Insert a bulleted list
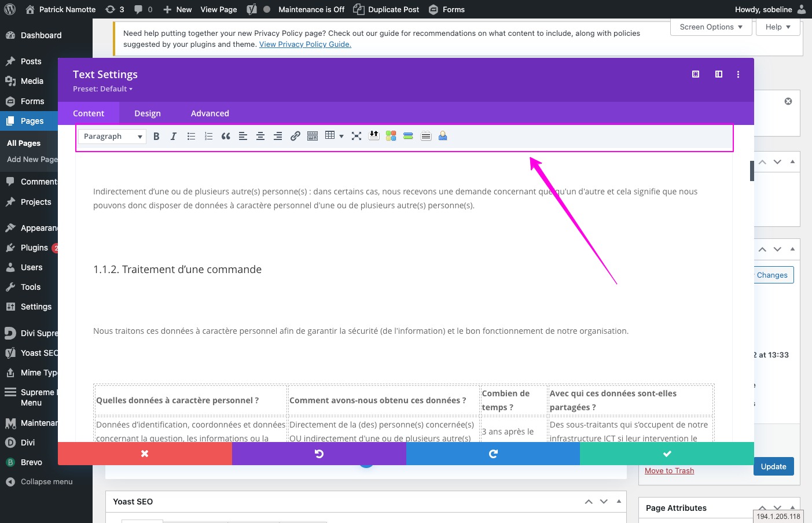 pos(191,137)
